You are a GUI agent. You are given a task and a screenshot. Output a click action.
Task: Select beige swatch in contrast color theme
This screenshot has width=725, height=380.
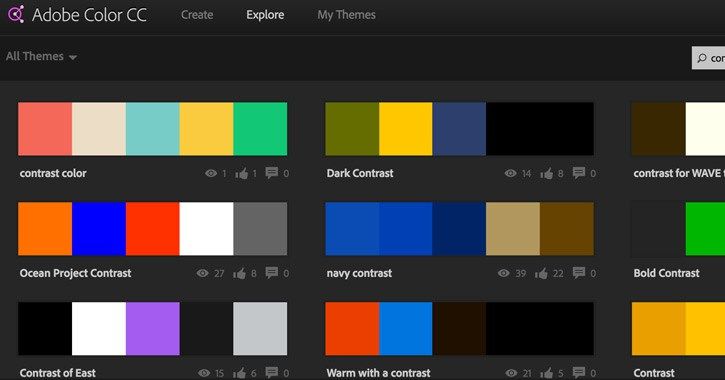[x=99, y=129]
